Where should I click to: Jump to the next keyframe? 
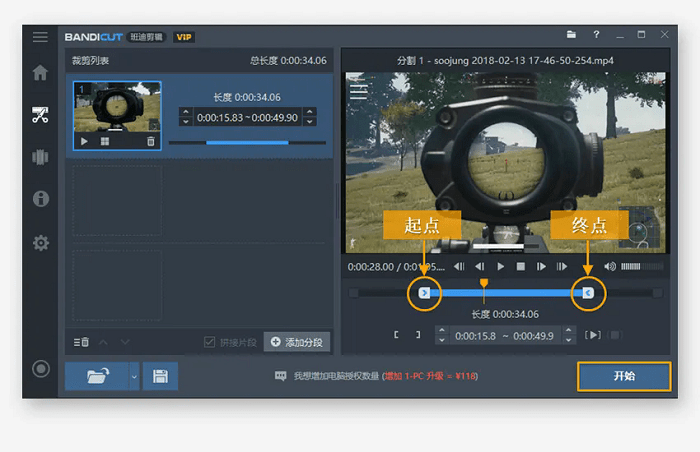pyautogui.click(x=562, y=267)
